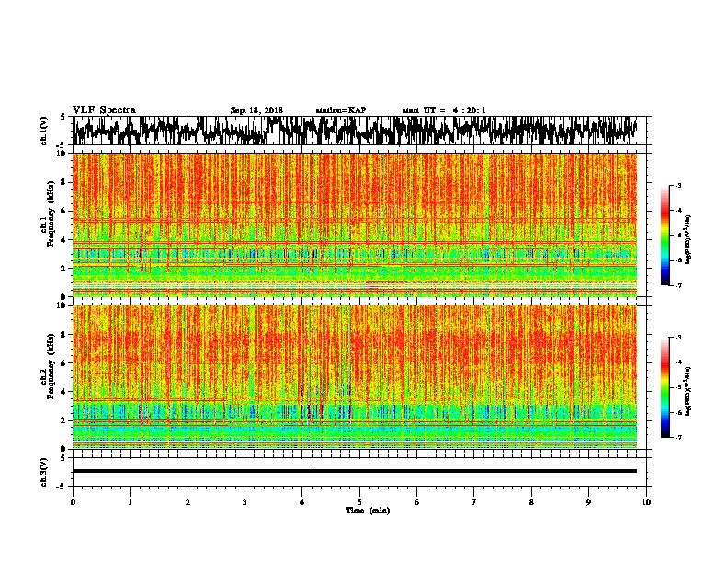The width and height of the screenshot is (728, 563).
Task: Click the ch.1 spectrogram color bar
Action: [665, 236]
